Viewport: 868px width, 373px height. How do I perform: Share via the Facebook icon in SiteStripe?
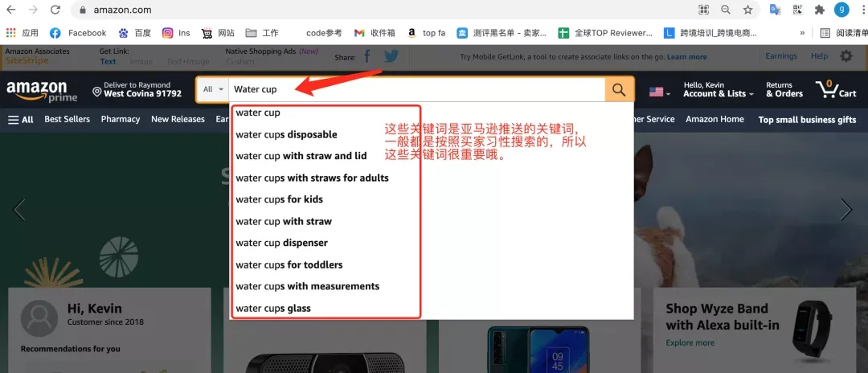point(367,56)
